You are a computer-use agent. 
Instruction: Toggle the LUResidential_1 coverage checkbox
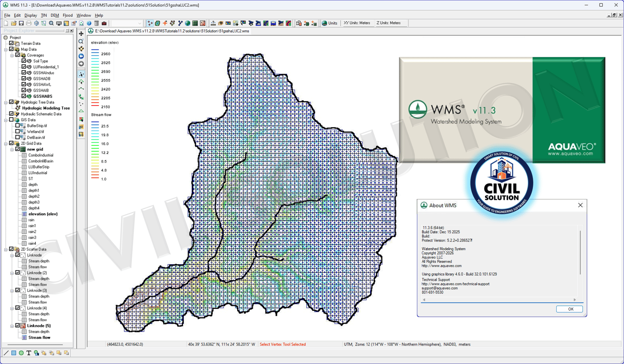click(x=24, y=67)
